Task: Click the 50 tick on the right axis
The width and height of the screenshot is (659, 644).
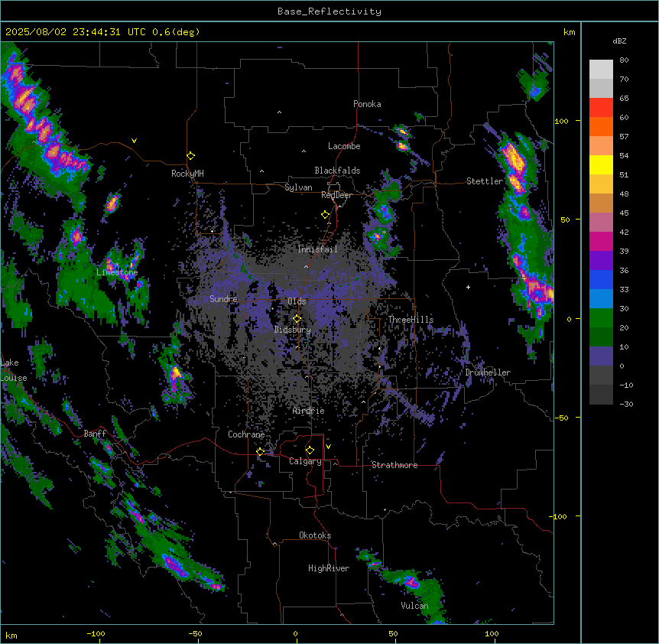Action: pyautogui.click(x=565, y=220)
